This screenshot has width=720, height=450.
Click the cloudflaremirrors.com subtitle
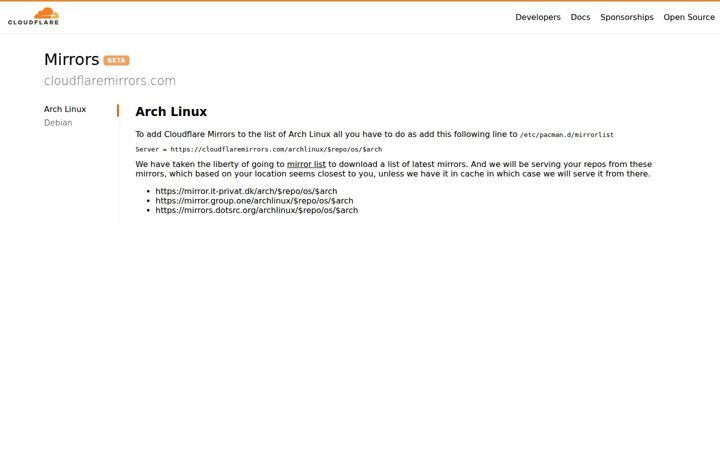pos(110,80)
